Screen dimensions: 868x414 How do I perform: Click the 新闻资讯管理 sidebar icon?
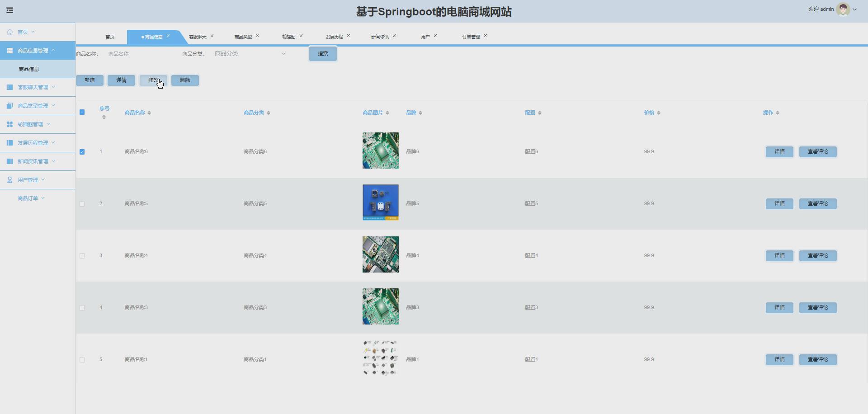point(9,161)
